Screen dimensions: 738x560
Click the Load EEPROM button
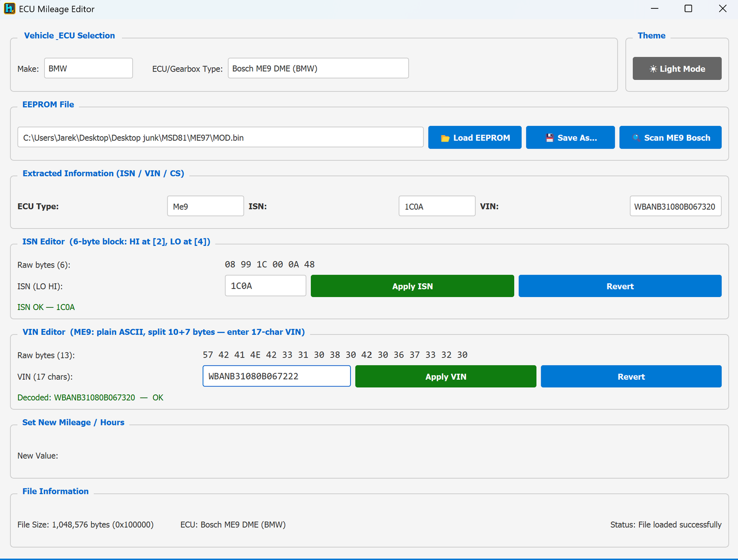pyautogui.click(x=475, y=137)
